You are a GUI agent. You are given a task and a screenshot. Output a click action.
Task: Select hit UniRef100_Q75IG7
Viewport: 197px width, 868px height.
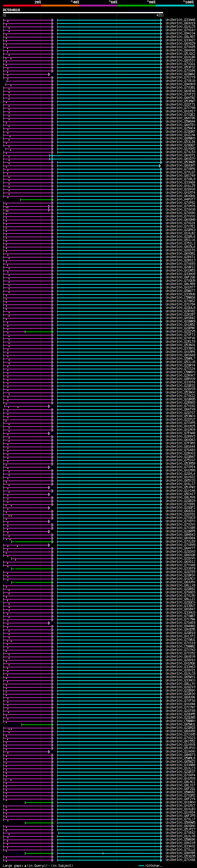pyautogui.click(x=180, y=460)
